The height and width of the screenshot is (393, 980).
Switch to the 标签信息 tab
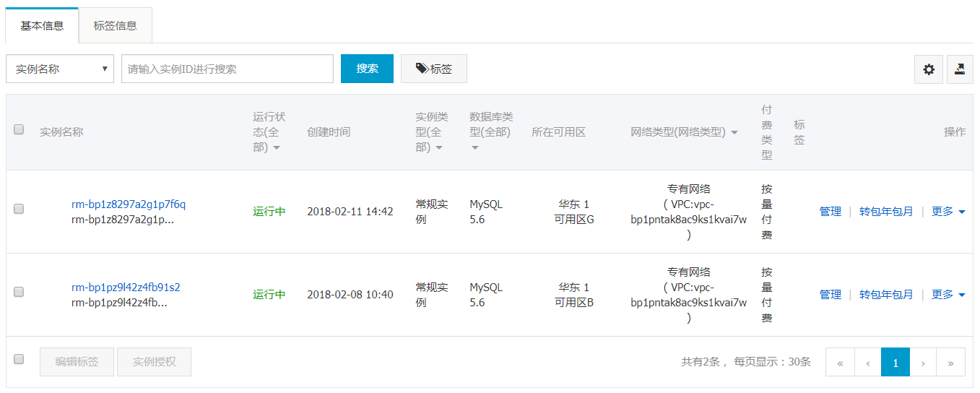tap(115, 25)
